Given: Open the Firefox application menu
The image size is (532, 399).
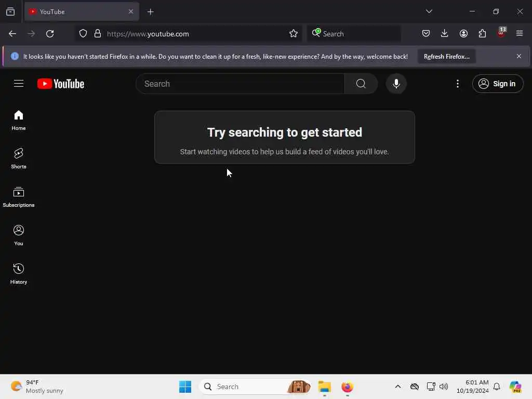Looking at the screenshot, I should pos(520,33).
